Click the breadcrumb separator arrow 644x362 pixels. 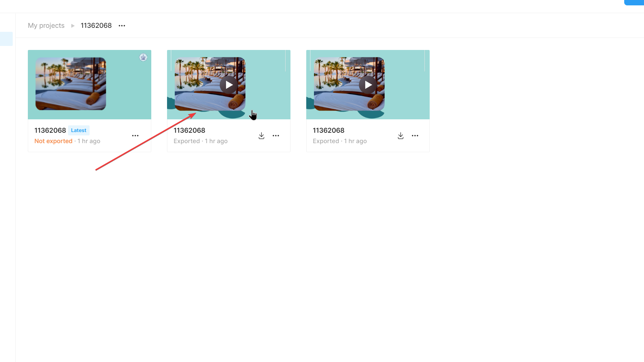point(73,26)
